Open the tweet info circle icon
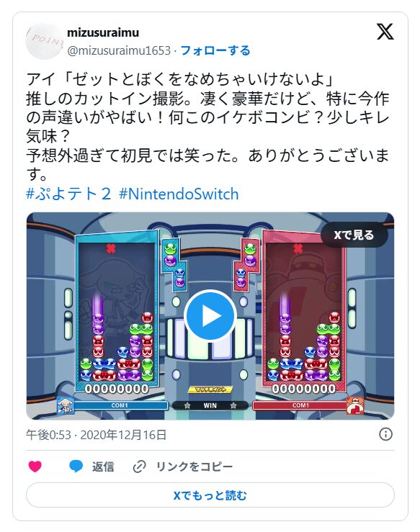This screenshot has height=532, width=420. click(385, 434)
